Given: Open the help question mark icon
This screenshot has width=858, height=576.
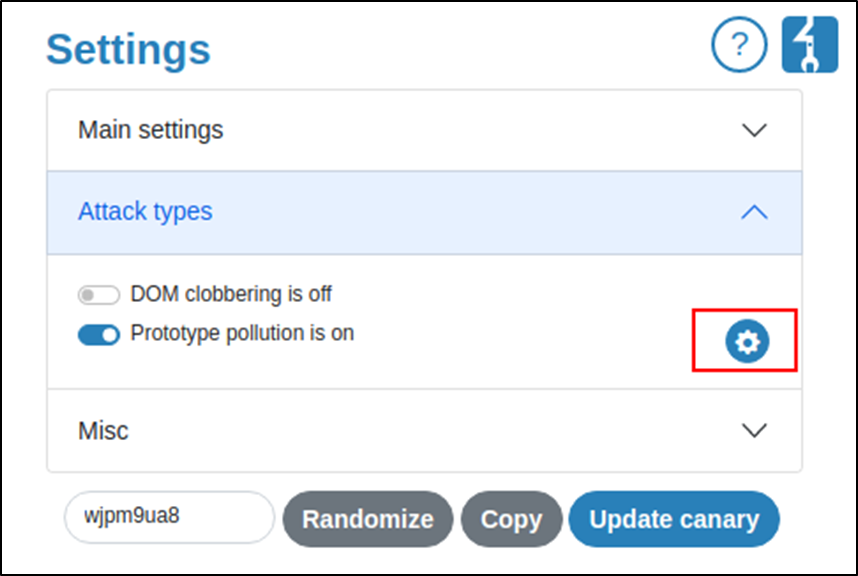Looking at the screenshot, I should click(739, 45).
